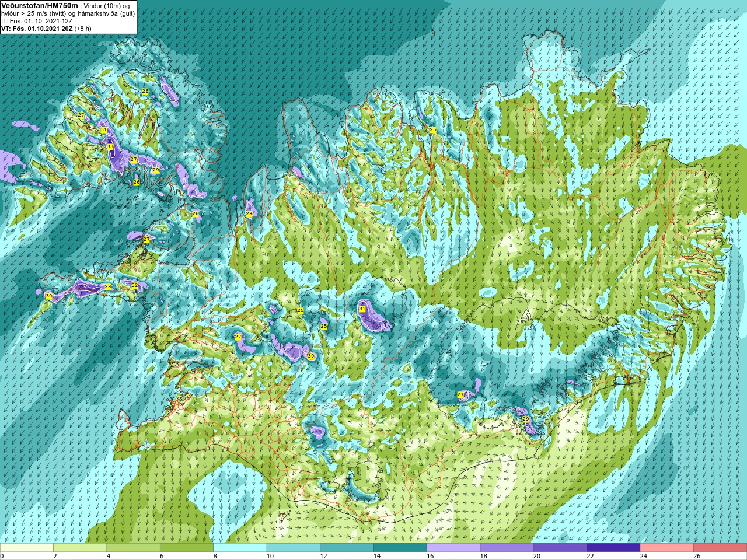Click the 31 gust label just above the 33

click(x=103, y=129)
